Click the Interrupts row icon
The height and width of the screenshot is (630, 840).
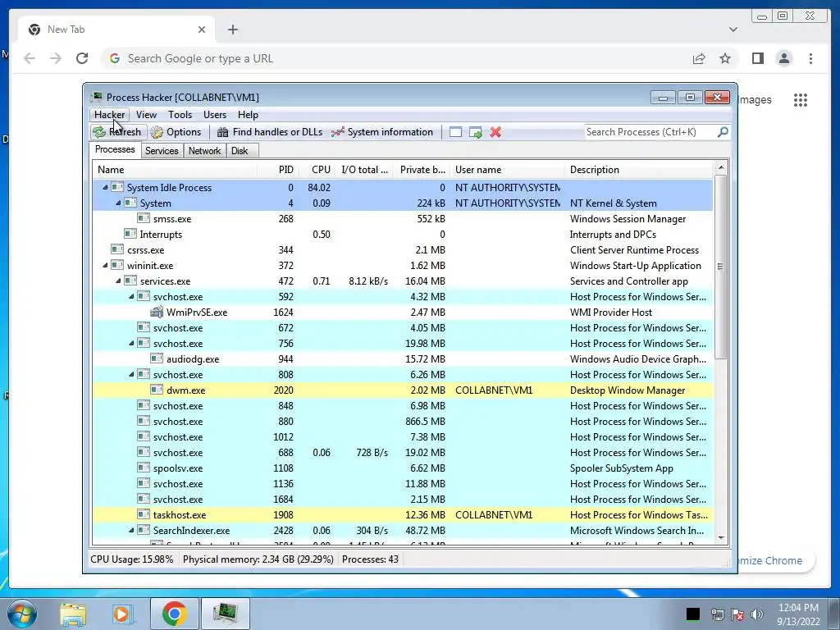[130, 234]
